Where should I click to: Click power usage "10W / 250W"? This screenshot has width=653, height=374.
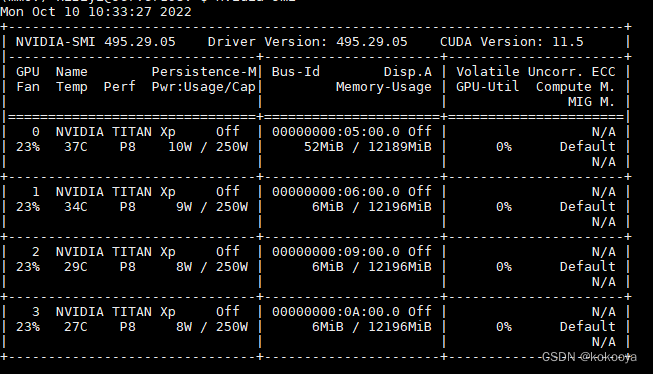(208, 147)
